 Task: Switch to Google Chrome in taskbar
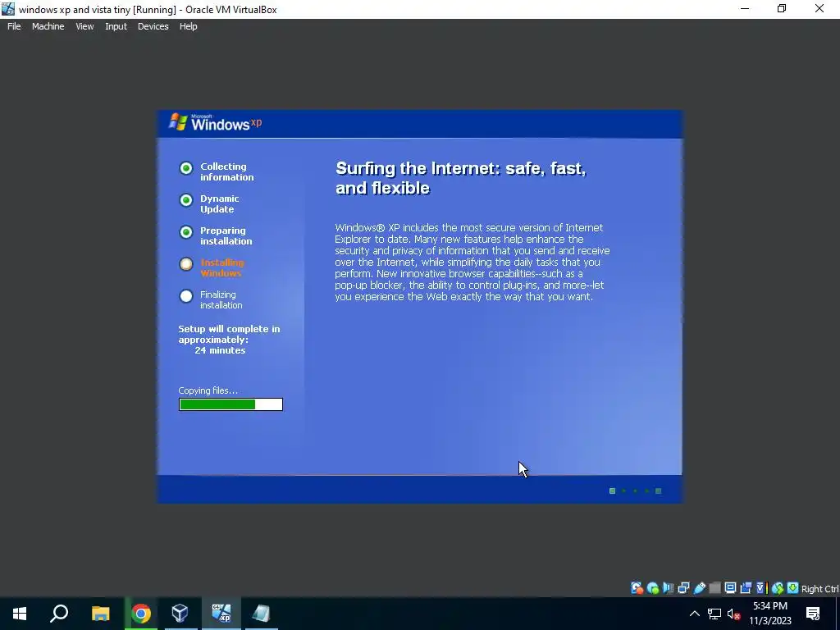click(x=141, y=614)
